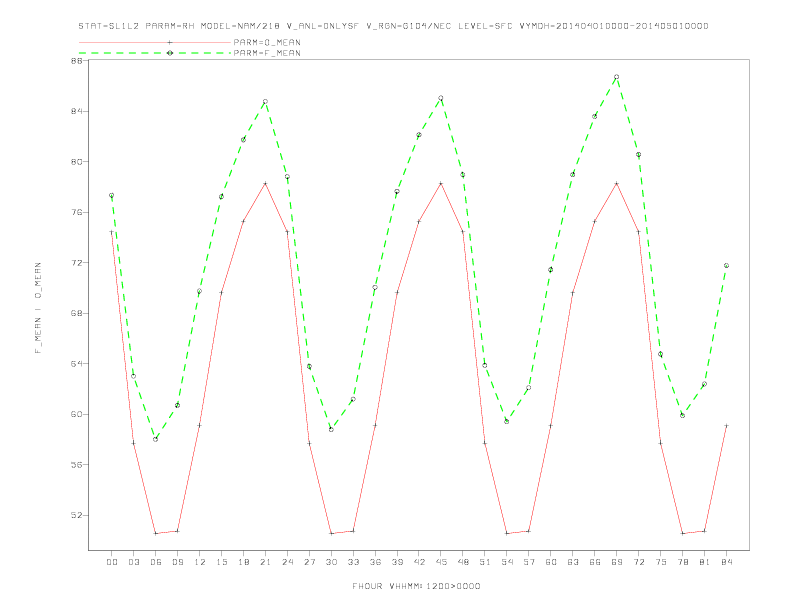Click the red O_MEAN legend line sample
The width and height of the screenshot is (792, 612).
click(155, 42)
